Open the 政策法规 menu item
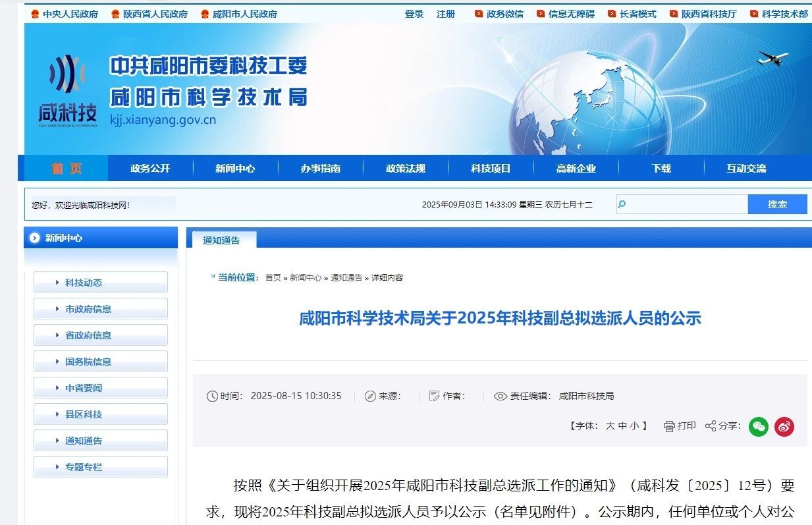Screen dimensions: 812x525 pos(406,168)
